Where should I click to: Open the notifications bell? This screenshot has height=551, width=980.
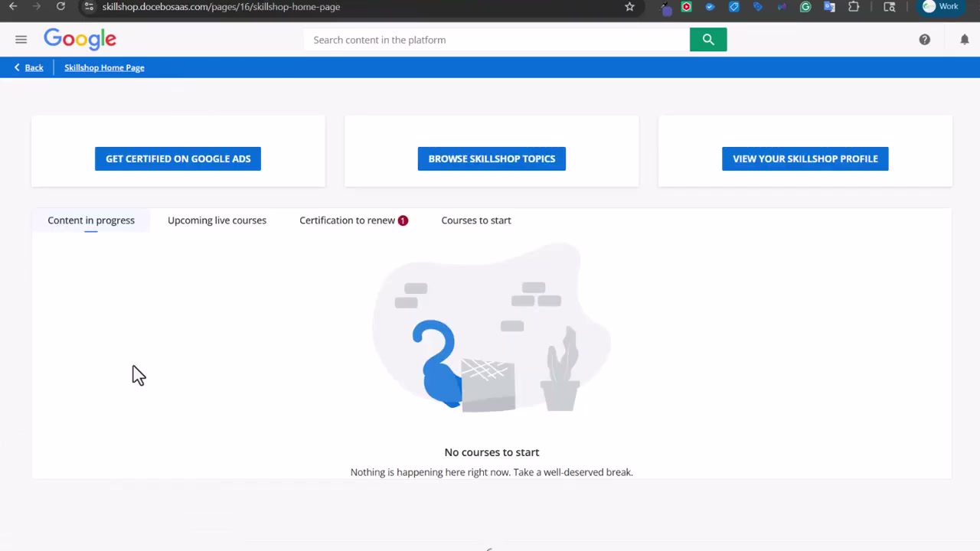click(x=965, y=40)
